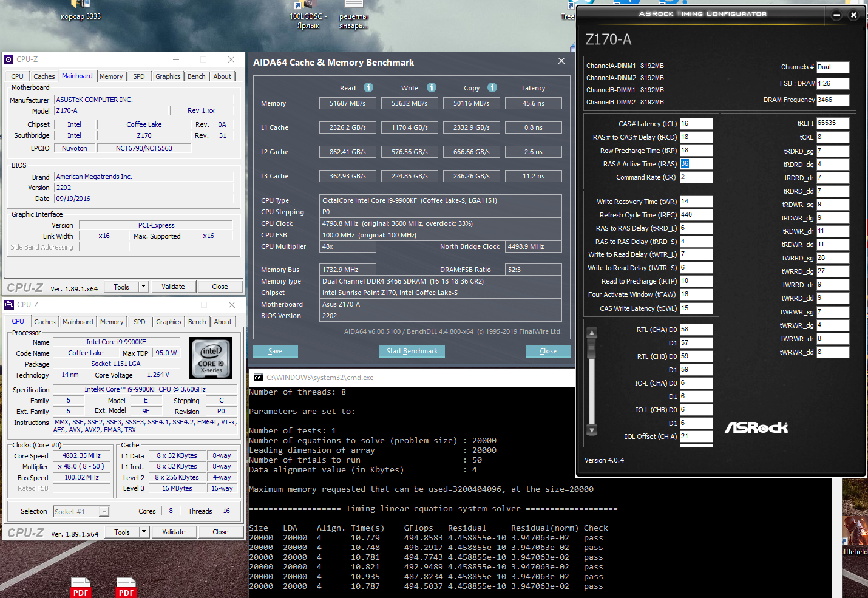This screenshot has width=868, height=598.
Task: Switch to Mainboard tab in CPU-Z processor window
Action: [x=78, y=322]
